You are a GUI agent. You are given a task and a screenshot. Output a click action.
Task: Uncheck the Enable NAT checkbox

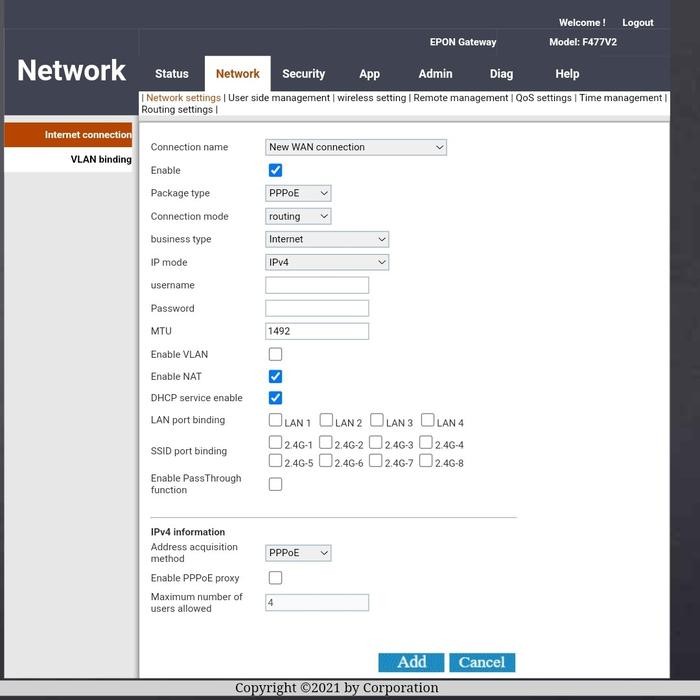coord(275,376)
